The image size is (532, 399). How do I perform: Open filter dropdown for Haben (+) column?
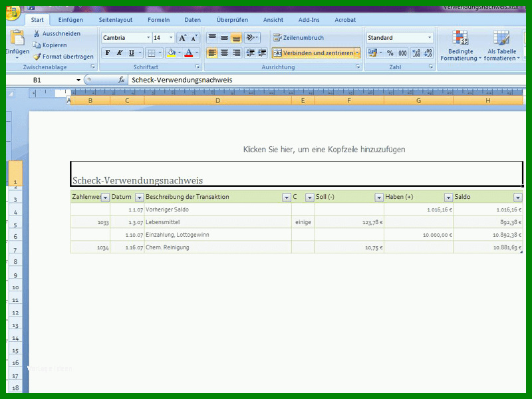point(448,198)
